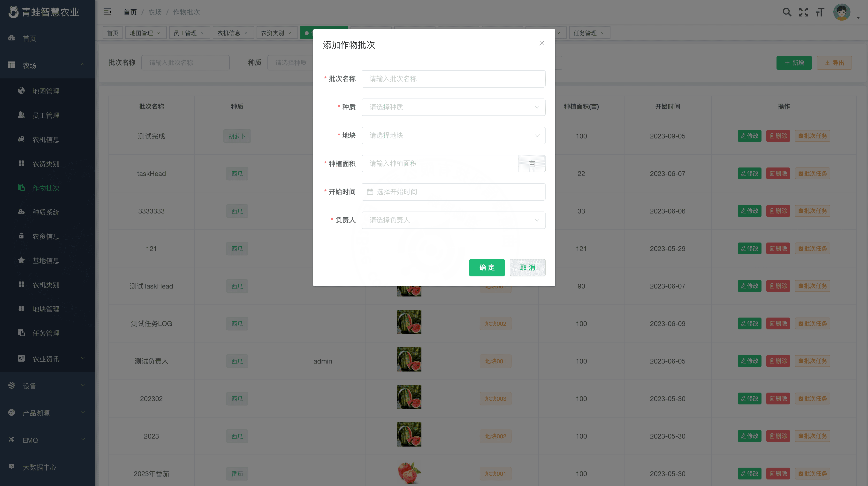Screen dimensions: 868x486
Task: Expand the 设备 sidebar menu
Action: (x=47, y=386)
